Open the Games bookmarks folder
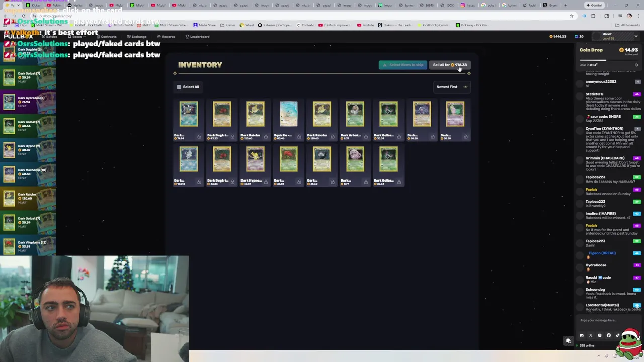644x362 pixels. click(x=228, y=25)
